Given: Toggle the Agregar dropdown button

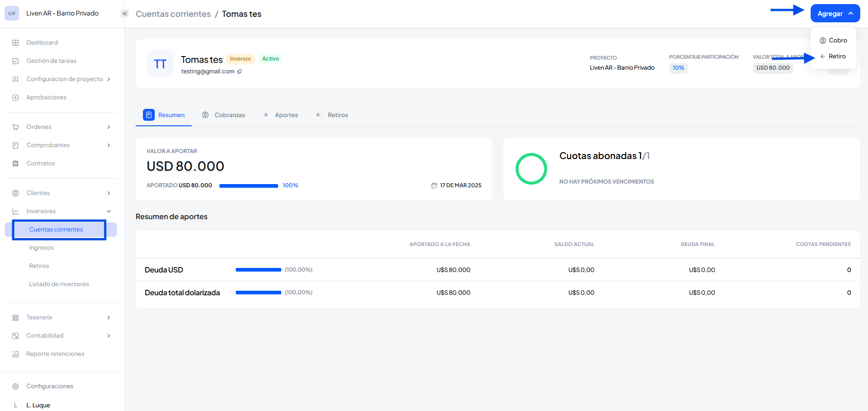Looking at the screenshot, I should click(835, 14).
